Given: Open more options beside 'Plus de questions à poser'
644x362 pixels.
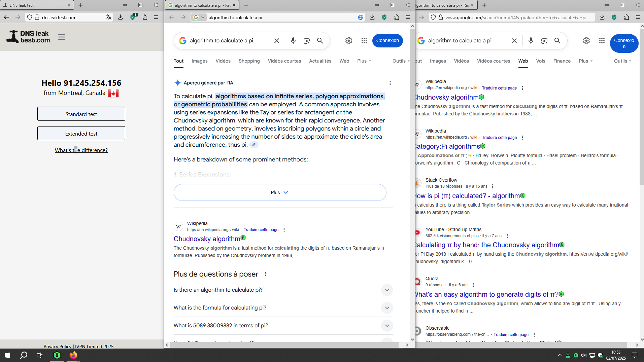Looking at the screenshot, I should coord(266,274).
